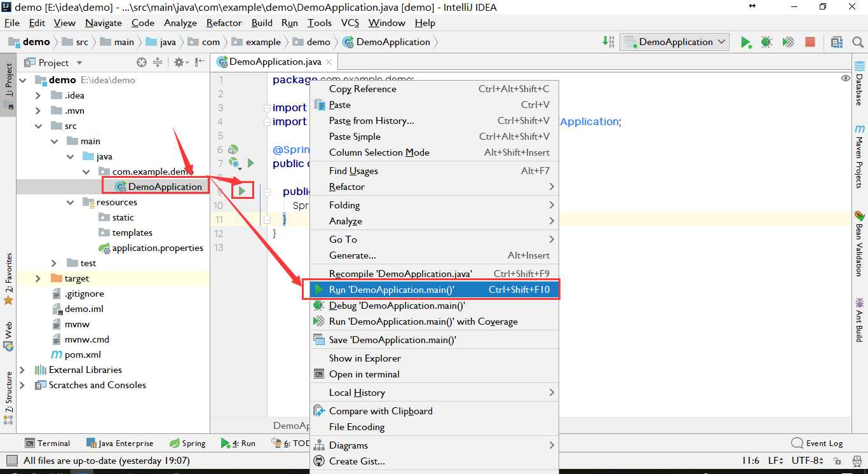Open the Favorites tool window
Screen dimensions: 868x474
pos(8,279)
